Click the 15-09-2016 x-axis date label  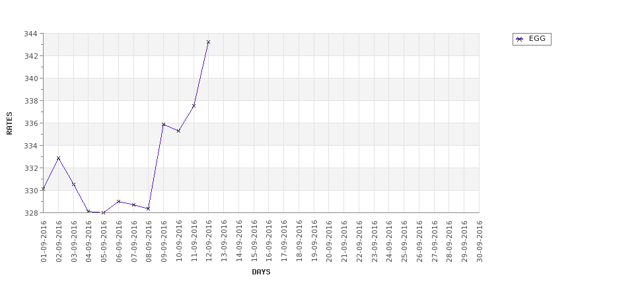click(254, 241)
